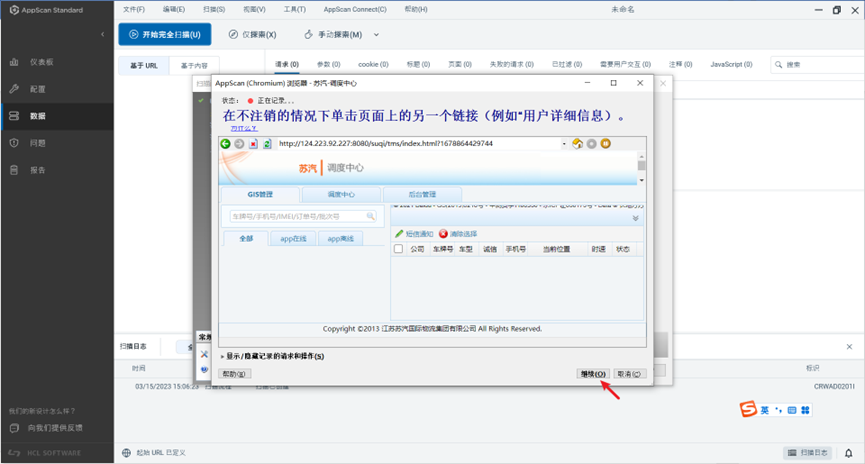This screenshot has height=464, width=865.
Task: Click the notification bell icon in status bar
Action: tap(848, 453)
